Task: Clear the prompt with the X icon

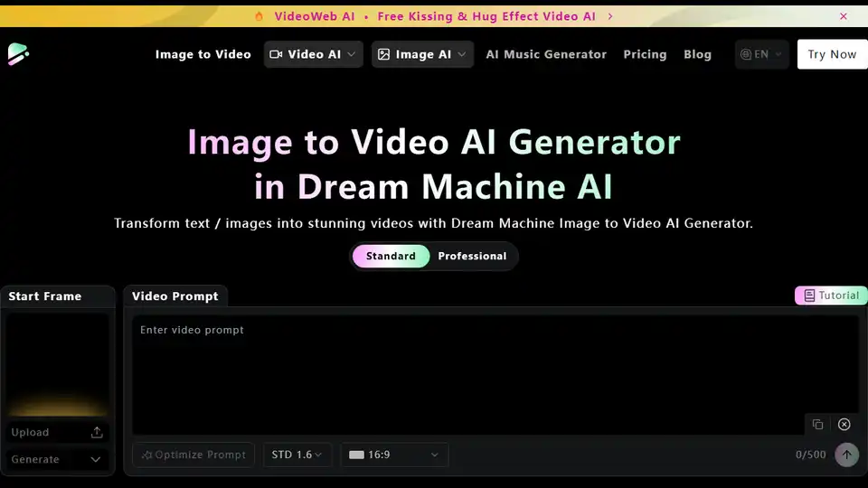Action: (x=844, y=425)
